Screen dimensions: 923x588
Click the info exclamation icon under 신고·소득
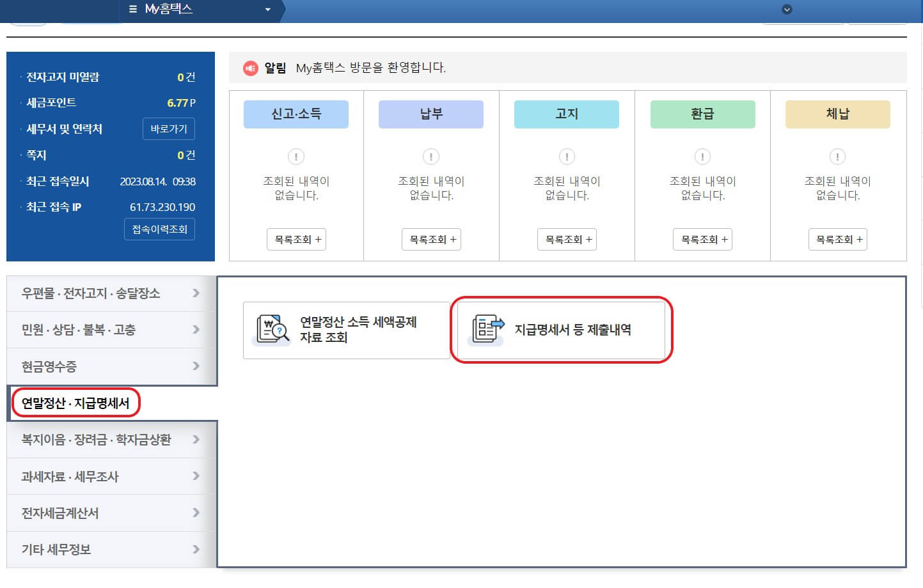pos(296,157)
